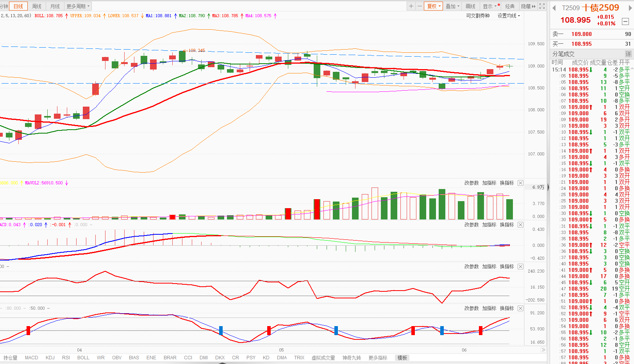Screen dimensions: 634x364
Task: Switch to 日线 daily tab
Action: click(x=18, y=6)
